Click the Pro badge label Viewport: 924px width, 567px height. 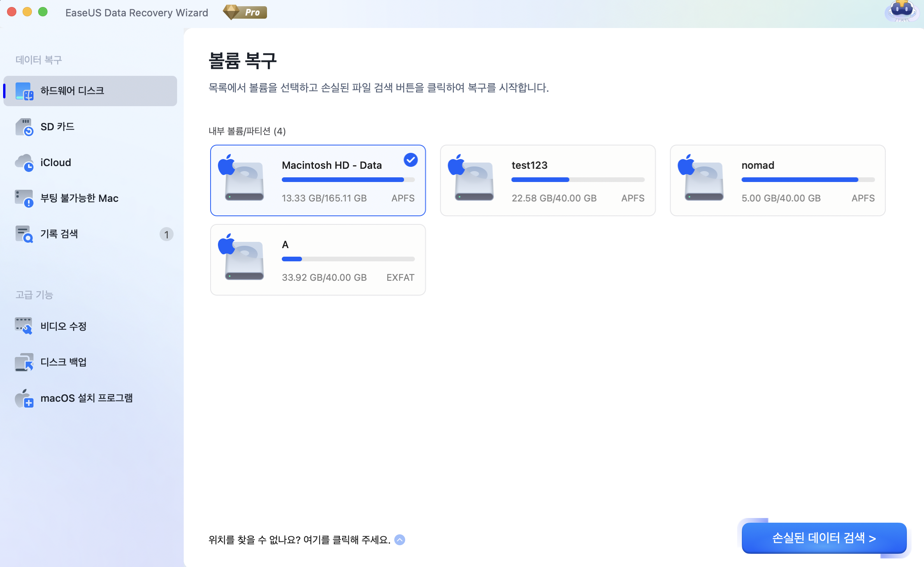245,12
